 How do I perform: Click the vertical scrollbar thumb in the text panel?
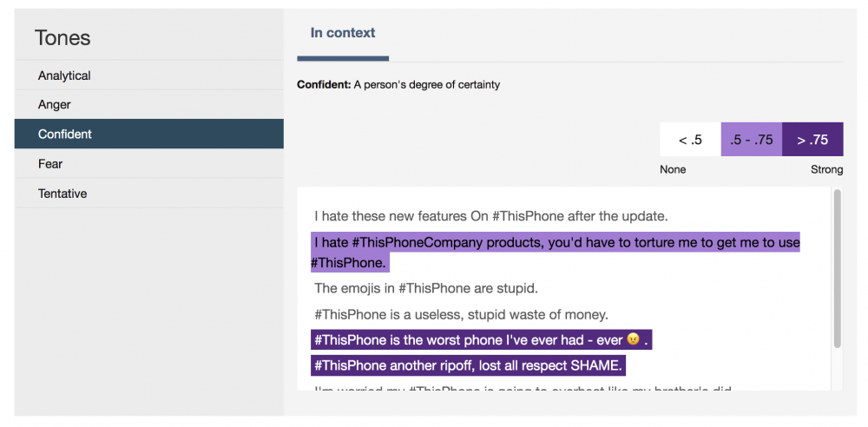tap(837, 268)
